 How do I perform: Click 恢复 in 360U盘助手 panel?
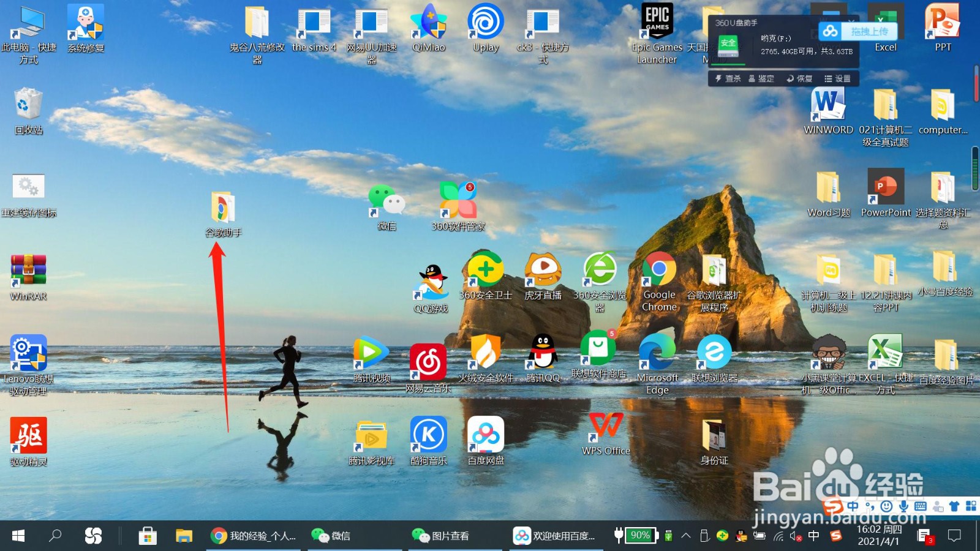799,78
